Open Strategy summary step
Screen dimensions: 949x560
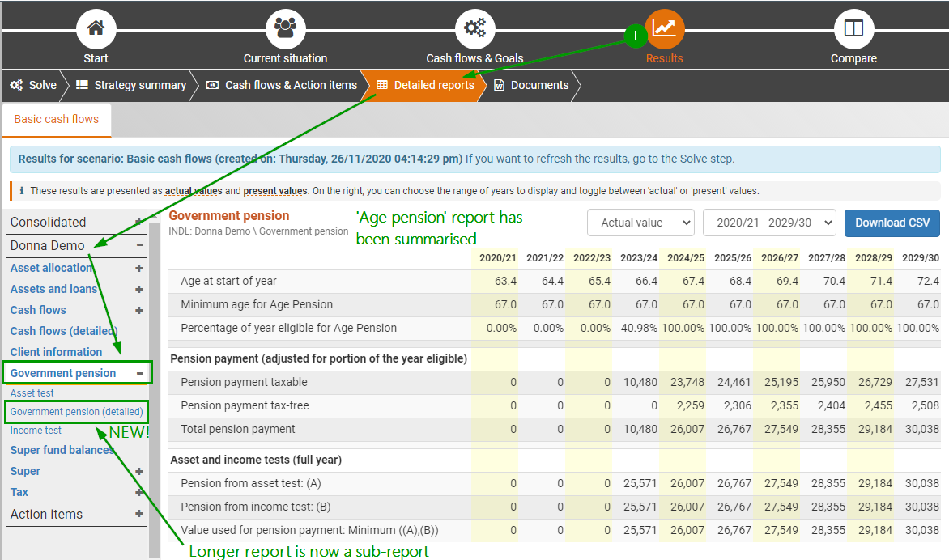pyautogui.click(x=132, y=85)
